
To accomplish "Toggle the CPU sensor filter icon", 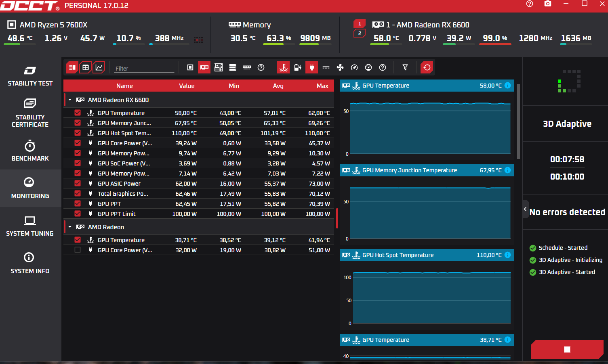I will (190, 67).
